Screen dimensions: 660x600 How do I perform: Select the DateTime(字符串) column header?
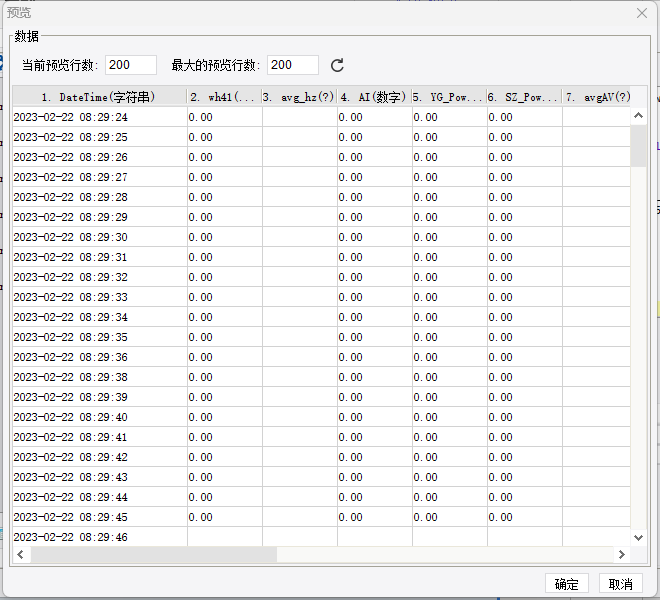tap(99, 97)
